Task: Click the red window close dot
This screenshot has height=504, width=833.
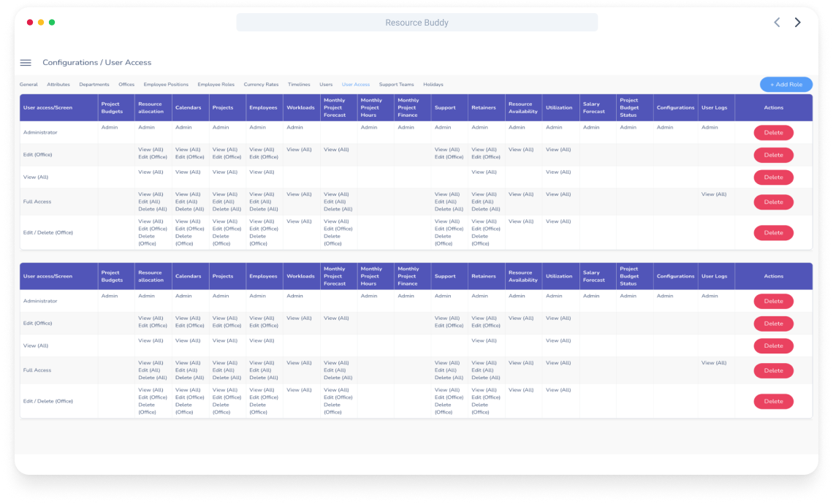Action: pos(30,23)
